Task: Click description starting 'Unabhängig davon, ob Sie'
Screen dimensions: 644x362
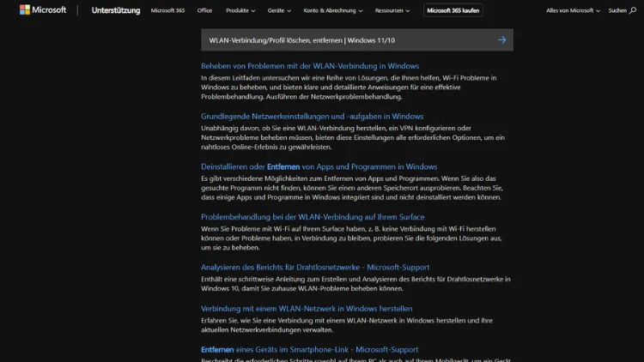Action: (x=353, y=137)
